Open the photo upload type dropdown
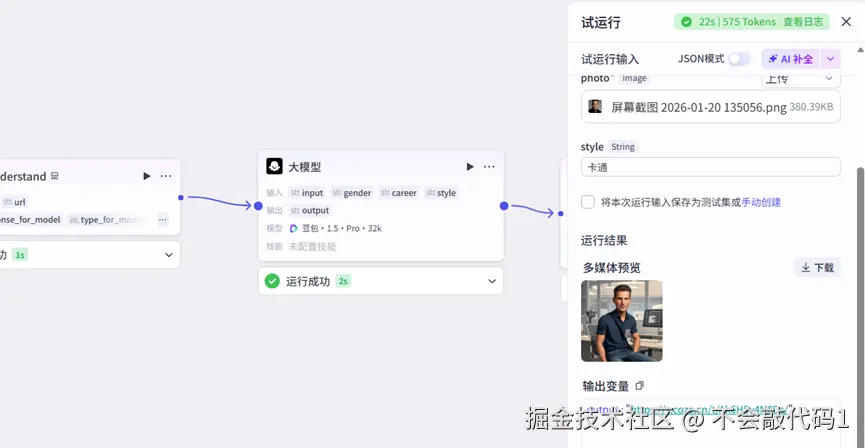 pos(801,79)
